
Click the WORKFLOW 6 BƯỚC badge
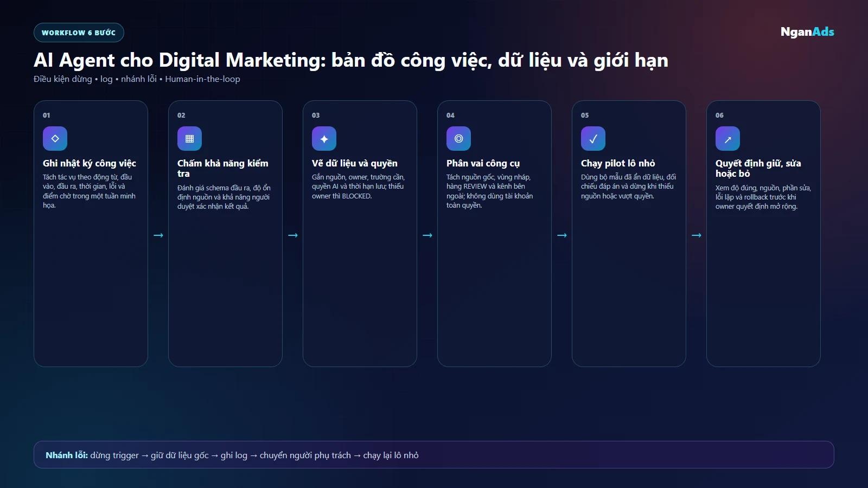pyautogui.click(x=79, y=33)
